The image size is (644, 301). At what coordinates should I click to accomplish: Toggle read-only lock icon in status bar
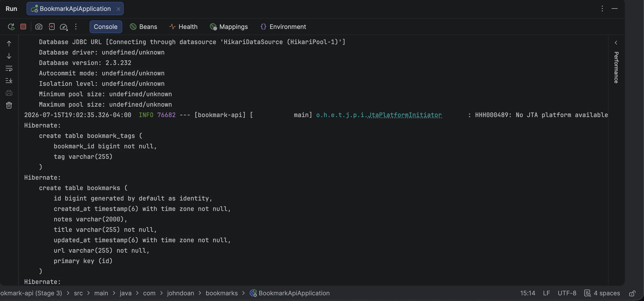(632, 293)
